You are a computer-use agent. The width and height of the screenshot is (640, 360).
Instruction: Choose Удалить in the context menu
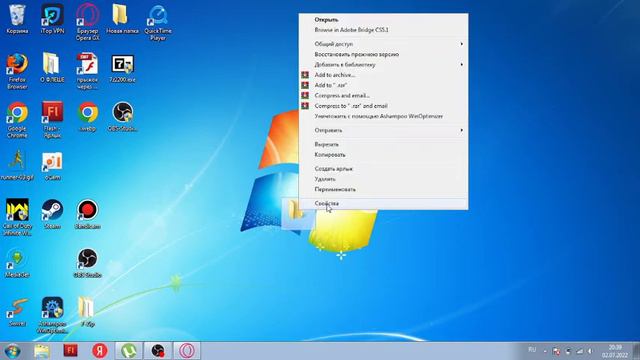[383, 179]
